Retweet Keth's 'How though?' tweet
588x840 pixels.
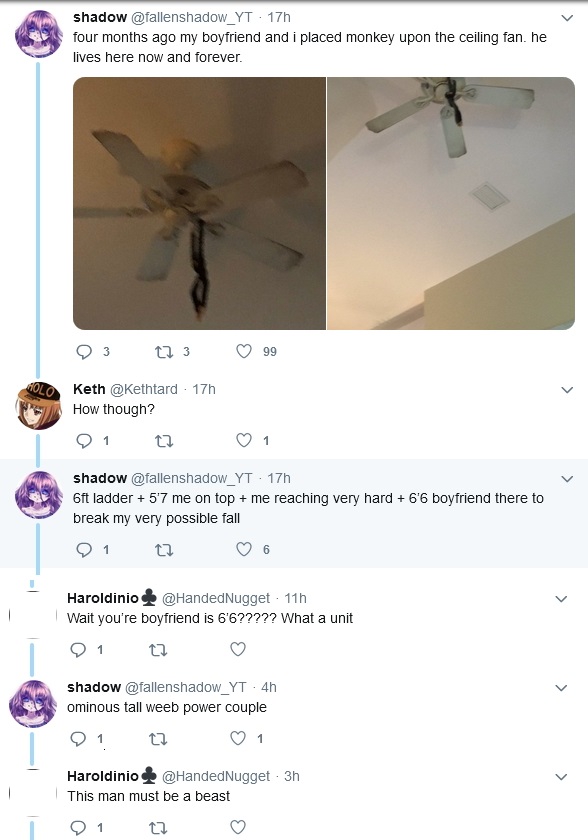tap(164, 441)
